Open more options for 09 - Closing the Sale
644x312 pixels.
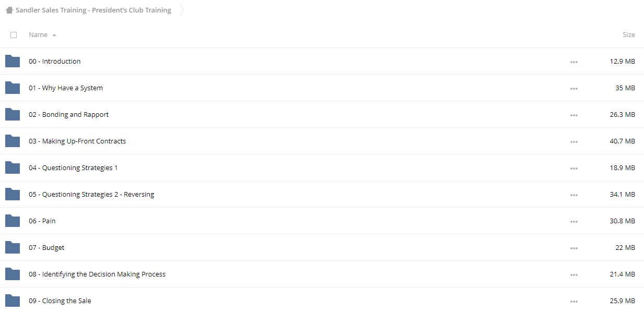[x=574, y=302]
